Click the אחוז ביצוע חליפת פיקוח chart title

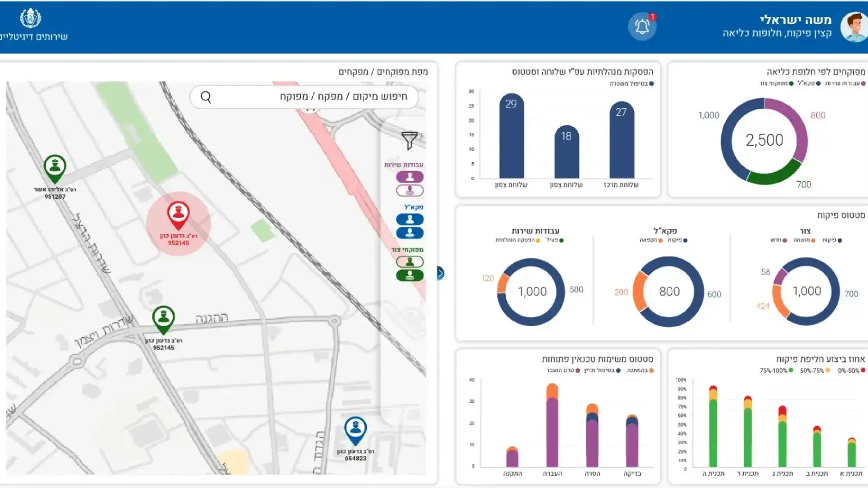click(821, 359)
